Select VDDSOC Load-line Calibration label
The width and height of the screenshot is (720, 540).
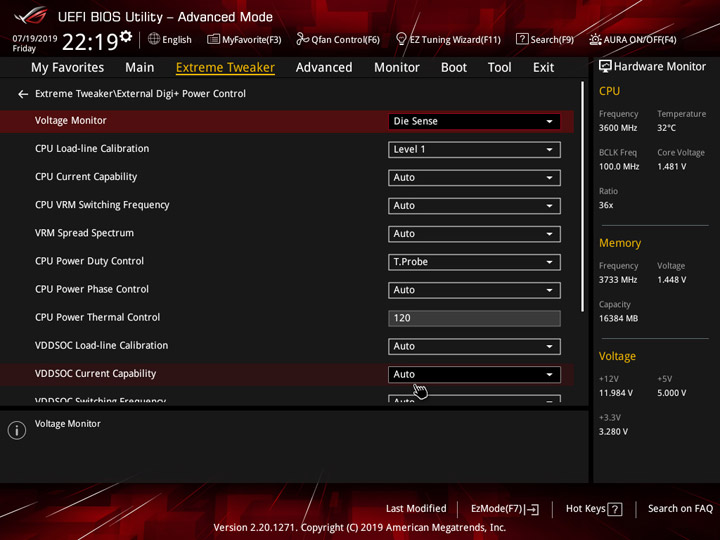pos(101,345)
